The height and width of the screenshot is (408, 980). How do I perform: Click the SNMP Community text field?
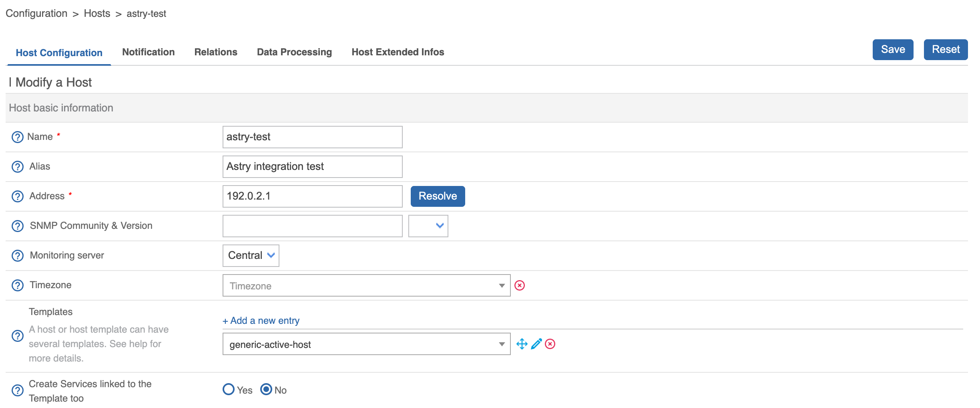[x=313, y=226]
